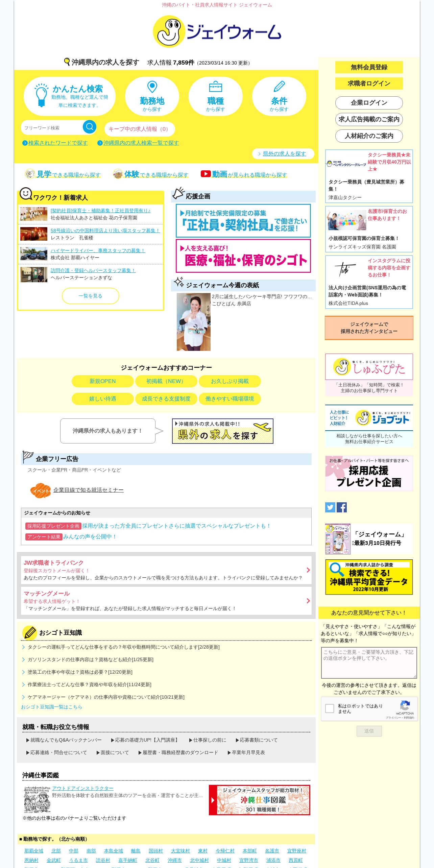Open the 塗装工の仕事や年収 article

point(80,672)
